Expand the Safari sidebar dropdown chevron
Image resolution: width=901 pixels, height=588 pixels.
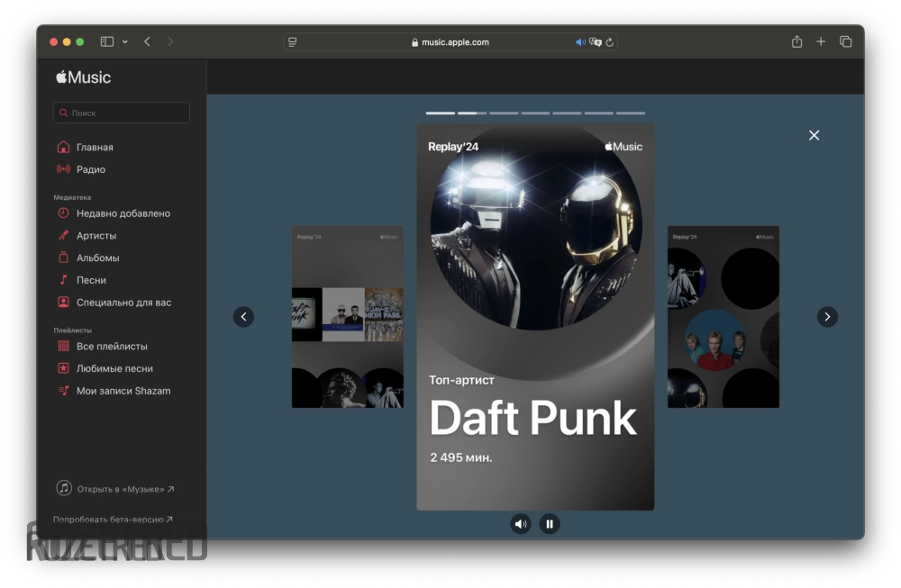[124, 41]
